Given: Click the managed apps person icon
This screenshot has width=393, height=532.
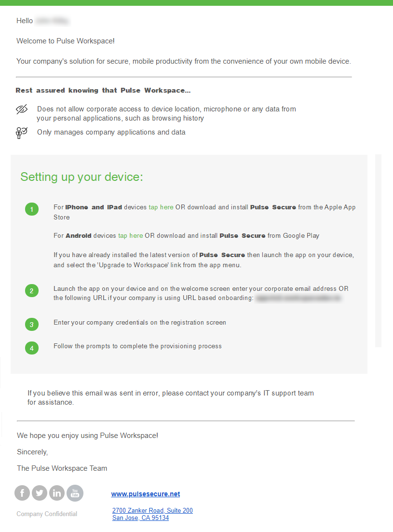Looking at the screenshot, I should [x=21, y=133].
